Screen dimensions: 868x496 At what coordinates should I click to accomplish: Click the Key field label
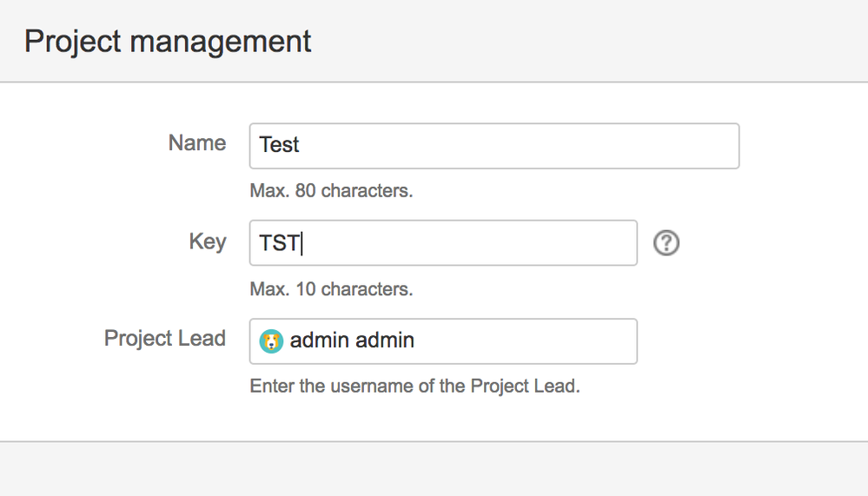(x=208, y=241)
